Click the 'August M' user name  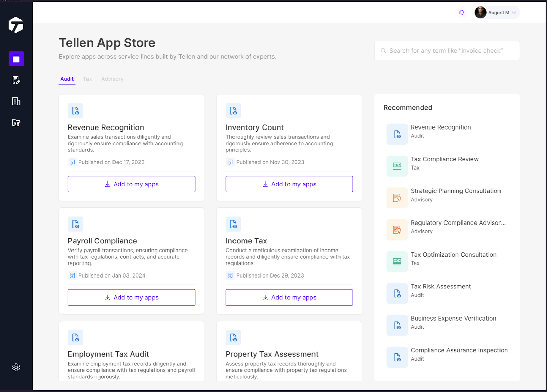coord(498,13)
